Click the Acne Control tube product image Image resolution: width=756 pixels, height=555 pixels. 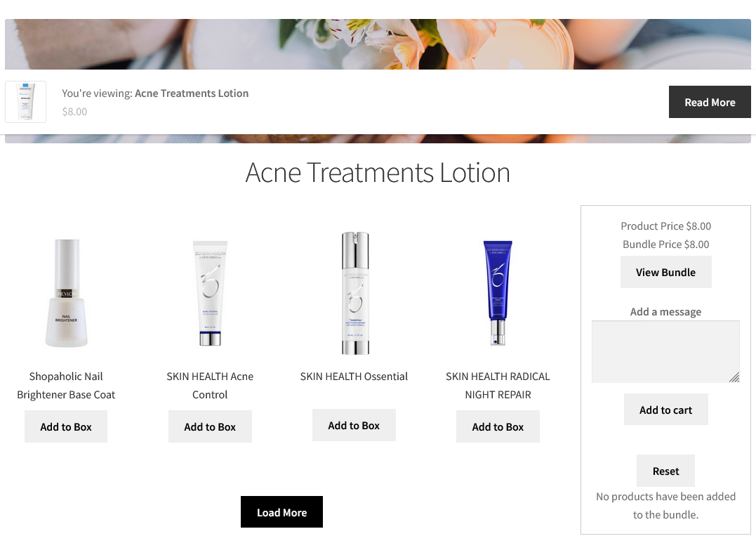point(210,293)
